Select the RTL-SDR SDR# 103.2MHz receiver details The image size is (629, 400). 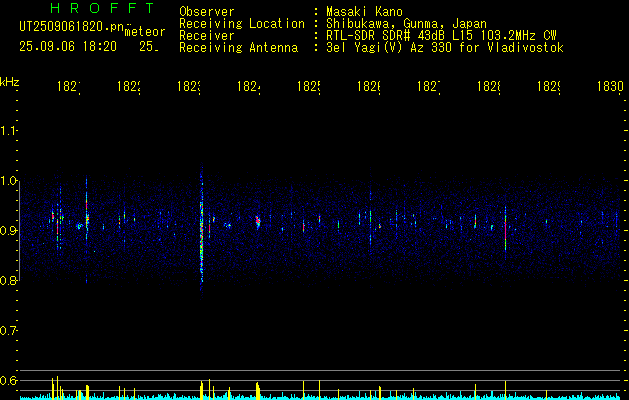coord(441,36)
